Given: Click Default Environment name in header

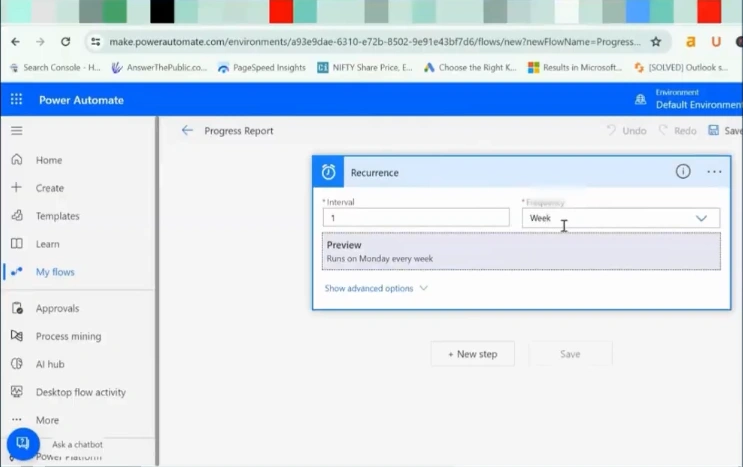Looking at the screenshot, I should pyautogui.click(x=699, y=105).
